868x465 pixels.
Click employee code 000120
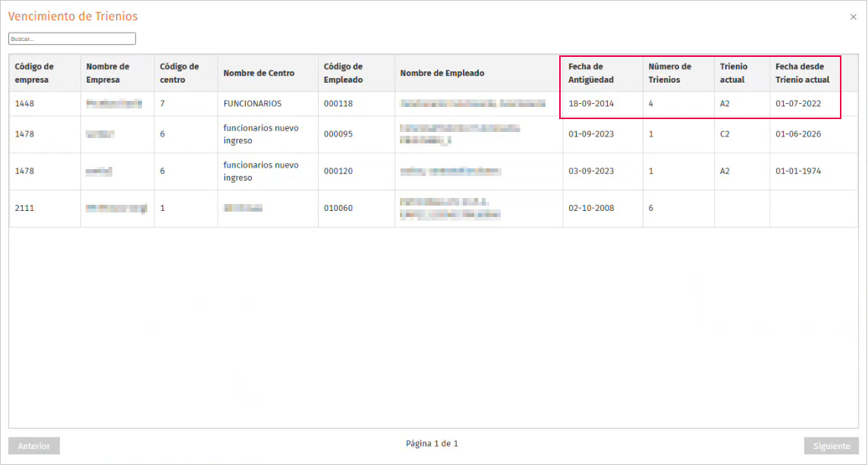pos(338,171)
